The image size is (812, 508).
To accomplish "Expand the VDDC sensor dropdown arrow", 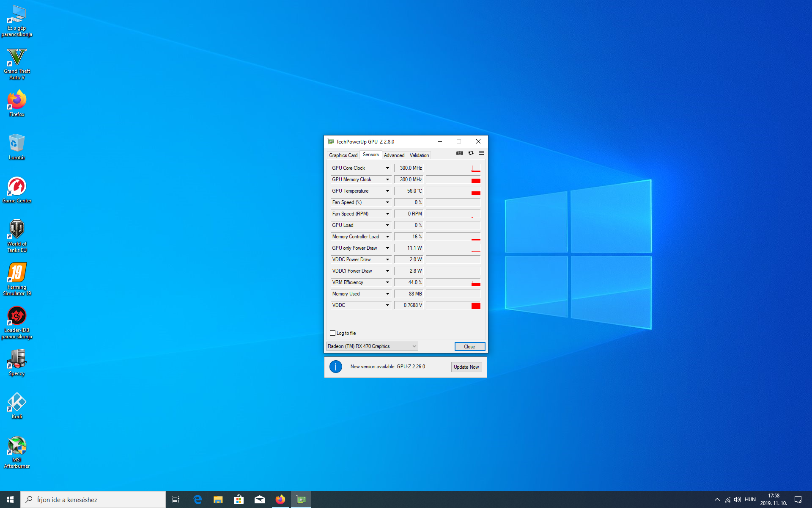I will [x=387, y=305].
